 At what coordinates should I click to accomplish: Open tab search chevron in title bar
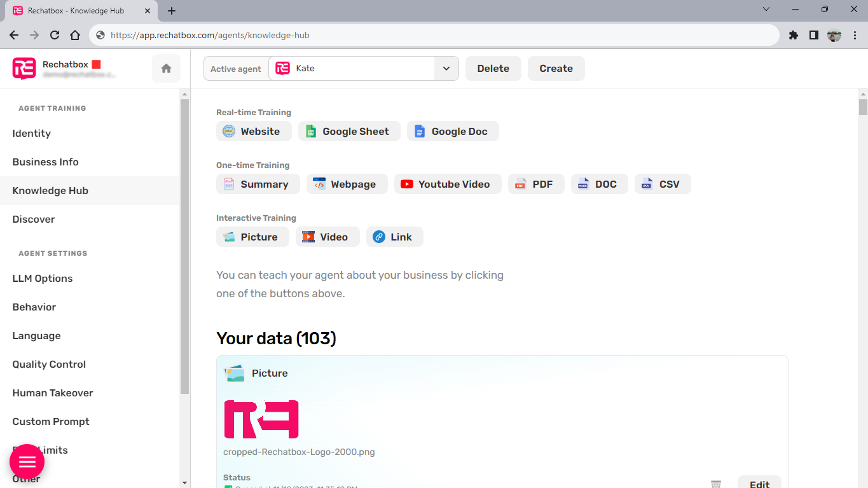point(766,9)
